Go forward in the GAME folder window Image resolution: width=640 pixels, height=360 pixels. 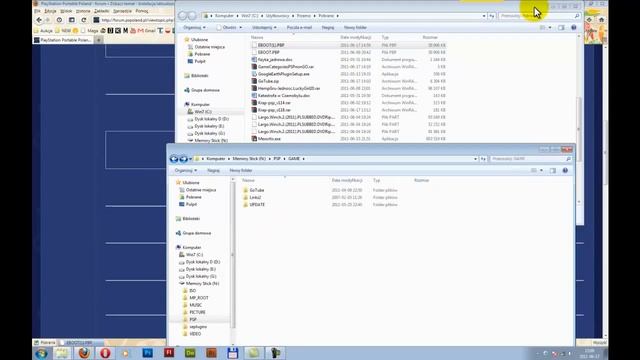[x=183, y=159]
